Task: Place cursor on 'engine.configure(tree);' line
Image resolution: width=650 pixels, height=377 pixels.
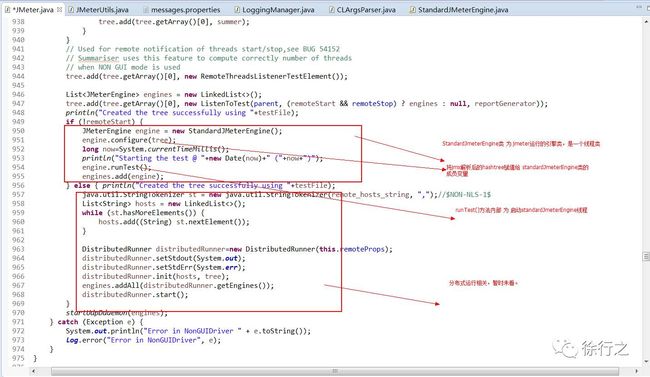Action: point(129,140)
